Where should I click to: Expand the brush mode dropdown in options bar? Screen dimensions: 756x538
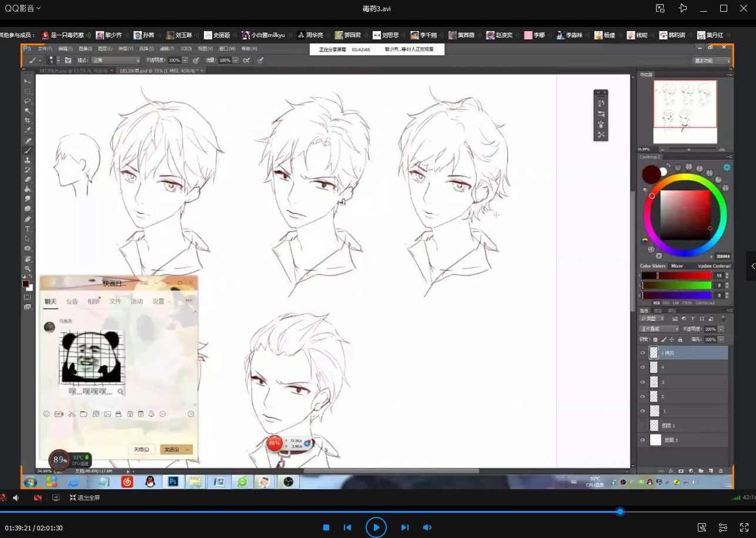point(115,60)
